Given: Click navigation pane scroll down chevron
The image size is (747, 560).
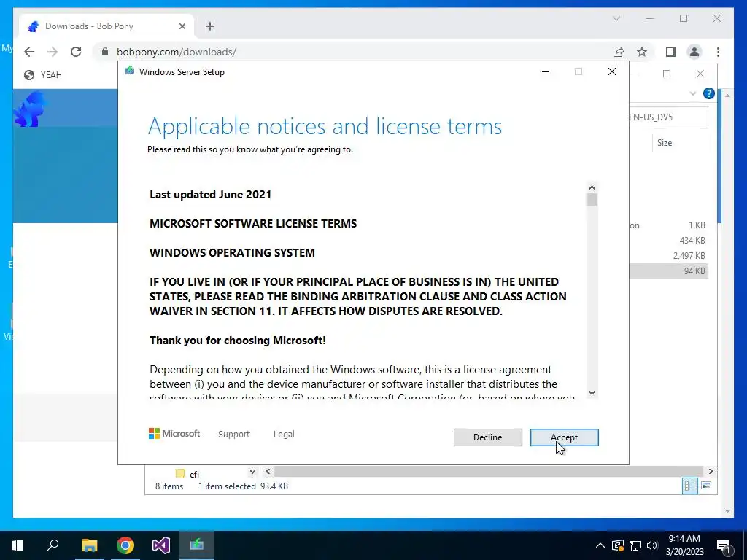Looking at the screenshot, I should click(x=252, y=472).
